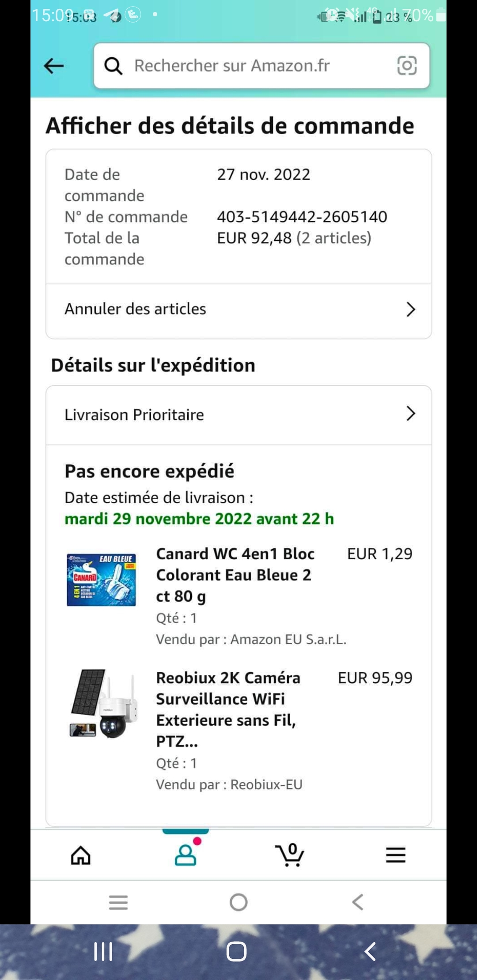Tap the system recent apps button
The image size is (477, 980).
tap(103, 951)
